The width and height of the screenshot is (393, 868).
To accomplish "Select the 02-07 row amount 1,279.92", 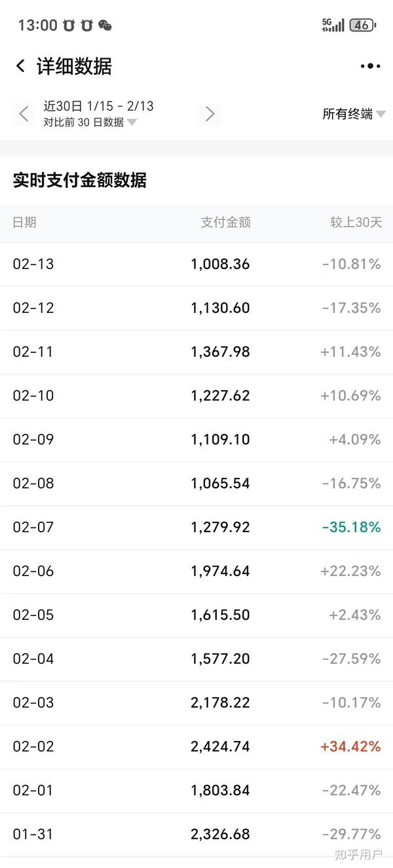I will pos(220,527).
